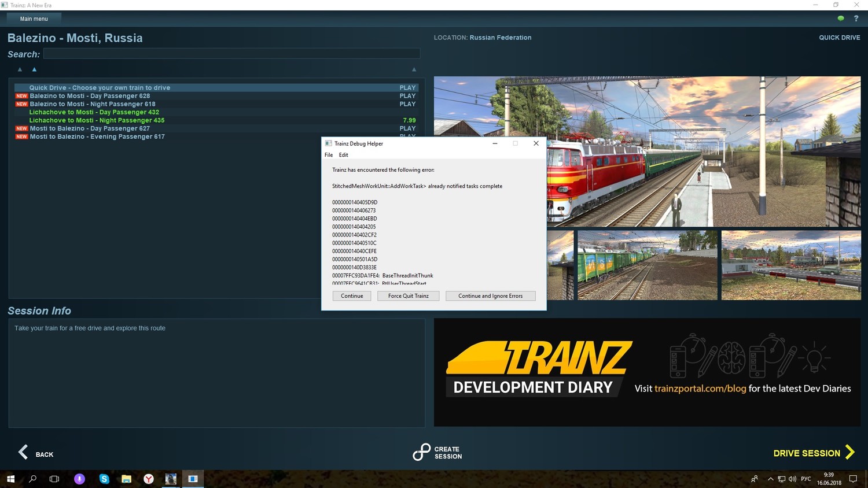
Task: Click the BaseThreadInitThunk stack line
Action: pos(382,276)
